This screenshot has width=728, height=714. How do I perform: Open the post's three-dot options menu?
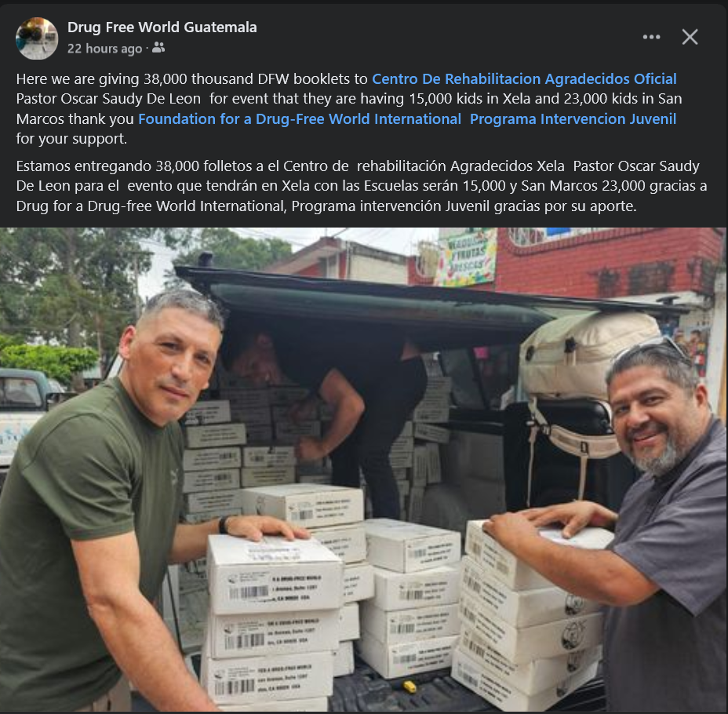point(651,37)
